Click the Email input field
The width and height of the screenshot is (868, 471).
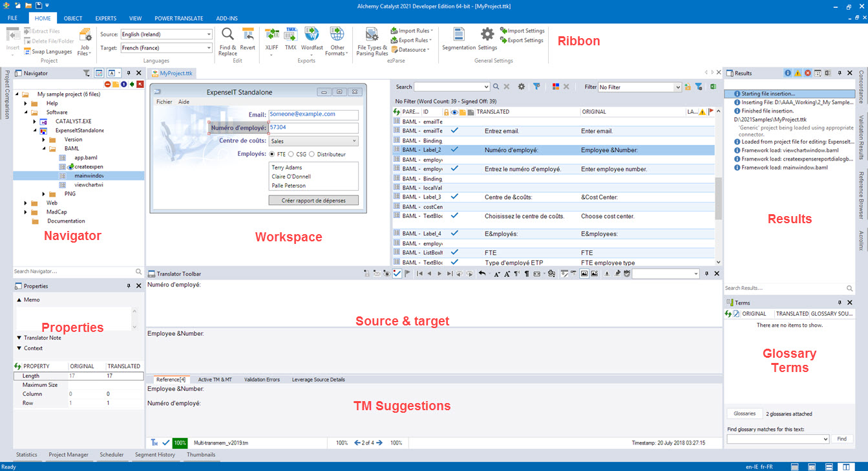pos(313,115)
